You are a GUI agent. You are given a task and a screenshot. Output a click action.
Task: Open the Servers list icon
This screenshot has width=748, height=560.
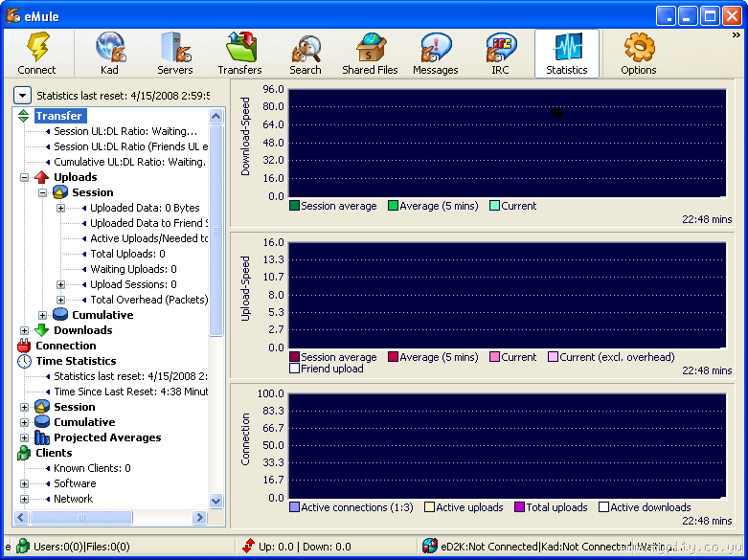(174, 48)
